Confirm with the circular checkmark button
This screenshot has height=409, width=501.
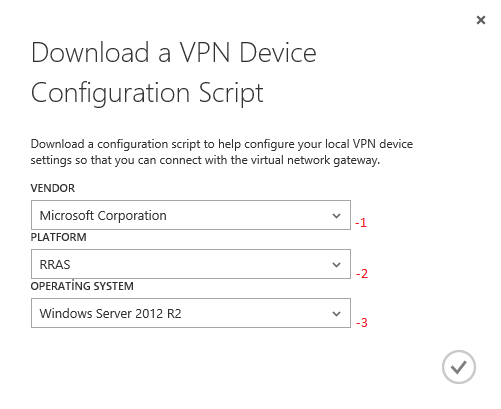click(459, 367)
